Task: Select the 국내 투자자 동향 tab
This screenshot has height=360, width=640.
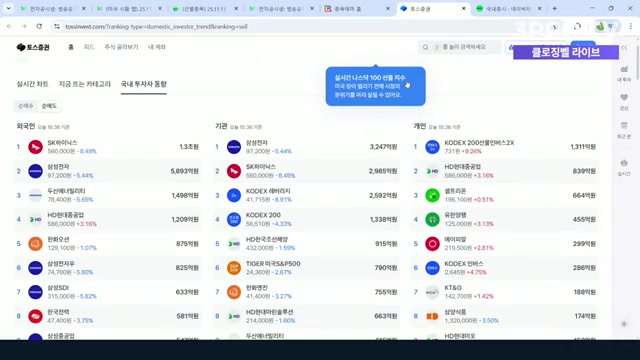Action: (x=144, y=84)
